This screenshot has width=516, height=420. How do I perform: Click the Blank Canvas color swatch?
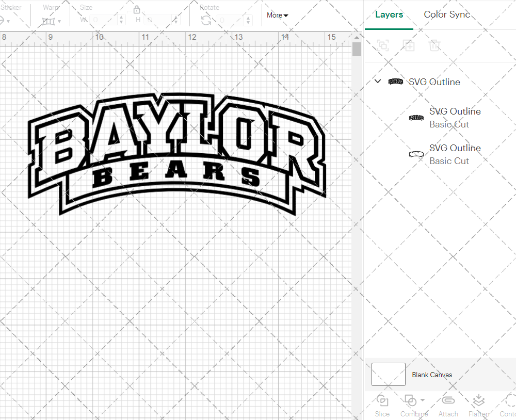(x=388, y=374)
